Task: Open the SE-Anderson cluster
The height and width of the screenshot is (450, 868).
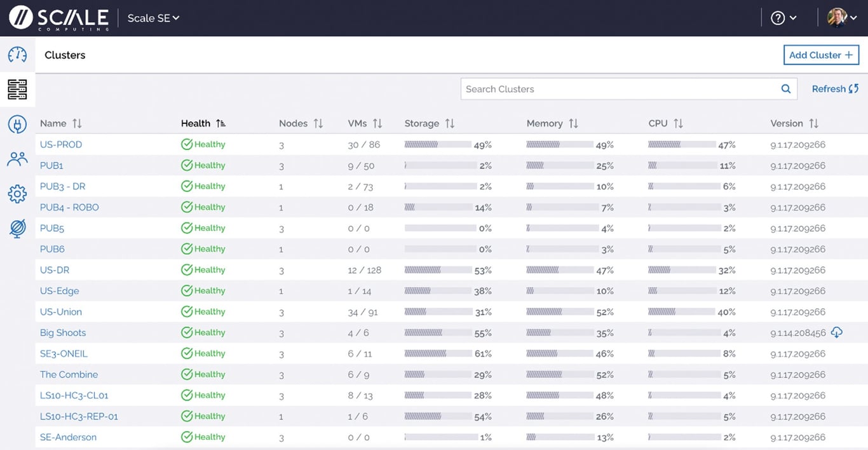Action: [x=68, y=437]
